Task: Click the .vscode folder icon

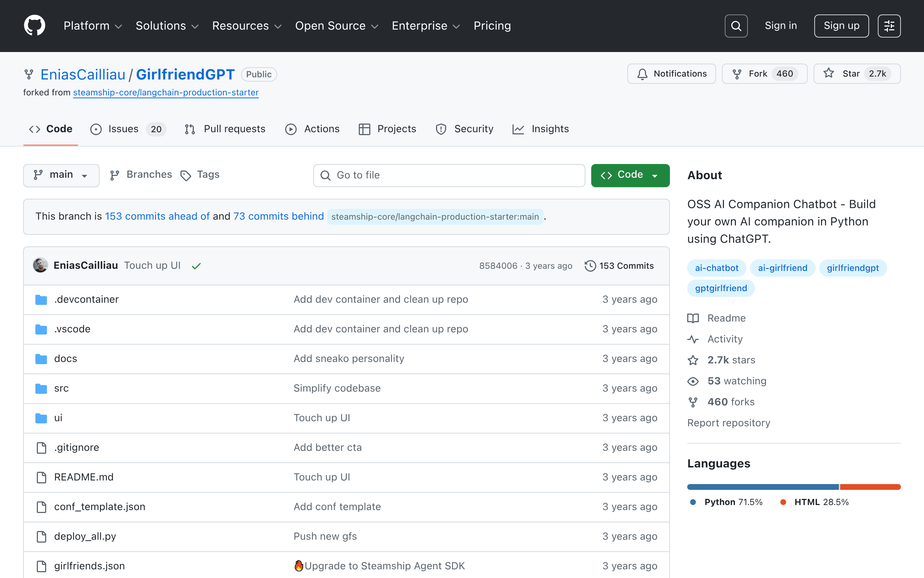Action: (x=41, y=329)
